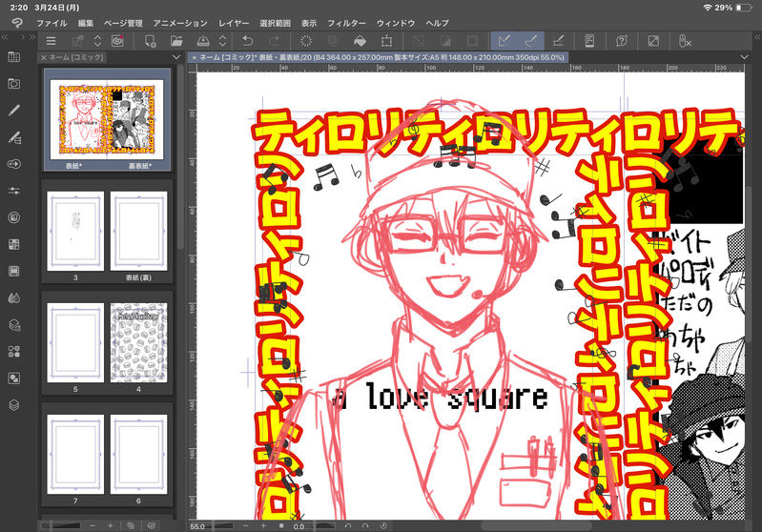Image resolution: width=762 pixels, height=532 pixels.
Task: Click the scale/rotate transform icon
Action: click(x=387, y=41)
